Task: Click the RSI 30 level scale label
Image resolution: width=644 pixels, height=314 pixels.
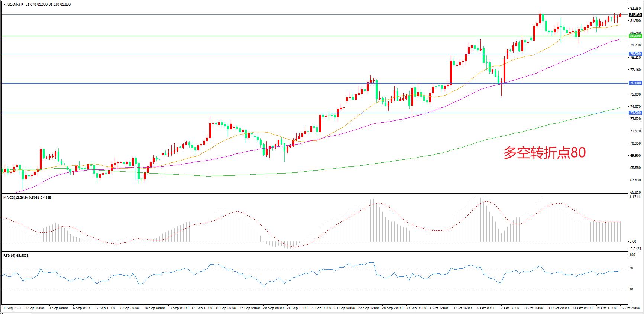Action: click(631, 289)
